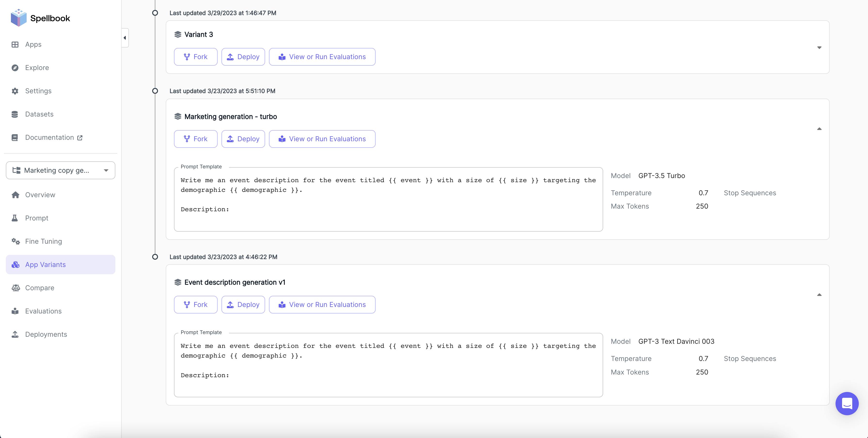Image resolution: width=868 pixels, height=438 pixels.
Task: Open Overview in the sidebar
Action: pos(40,195)
